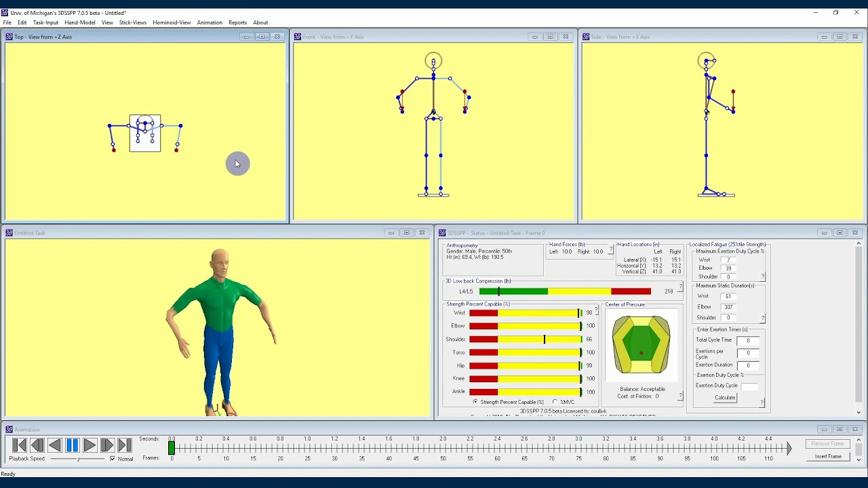Click the L4/L5 compression bar

click(x=565, y=291)
